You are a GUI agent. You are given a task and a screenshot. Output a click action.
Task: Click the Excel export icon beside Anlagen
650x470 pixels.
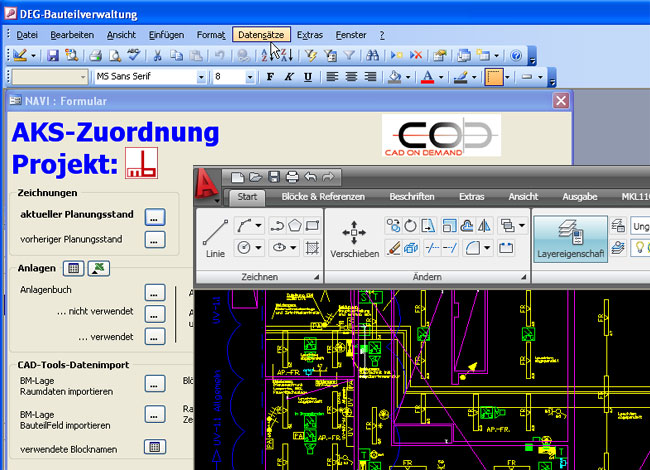pyautogui.click(x=99, y=267)
